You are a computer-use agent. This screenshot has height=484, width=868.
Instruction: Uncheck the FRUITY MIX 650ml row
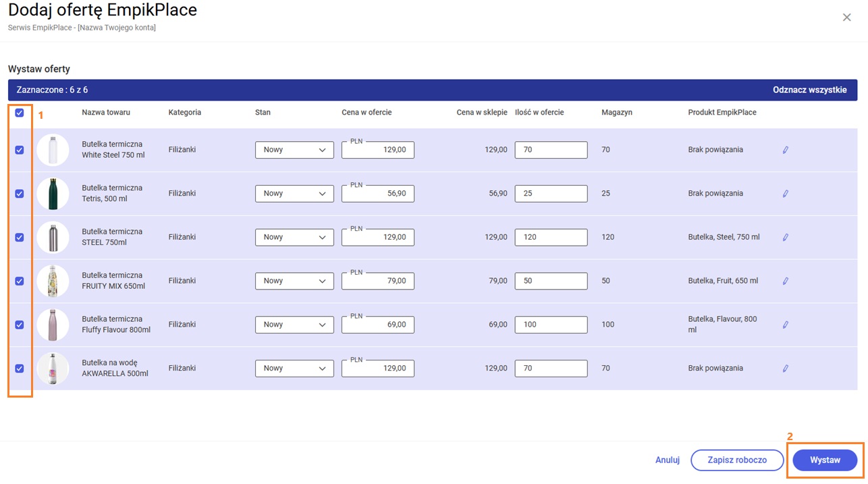tap(20, 281)
